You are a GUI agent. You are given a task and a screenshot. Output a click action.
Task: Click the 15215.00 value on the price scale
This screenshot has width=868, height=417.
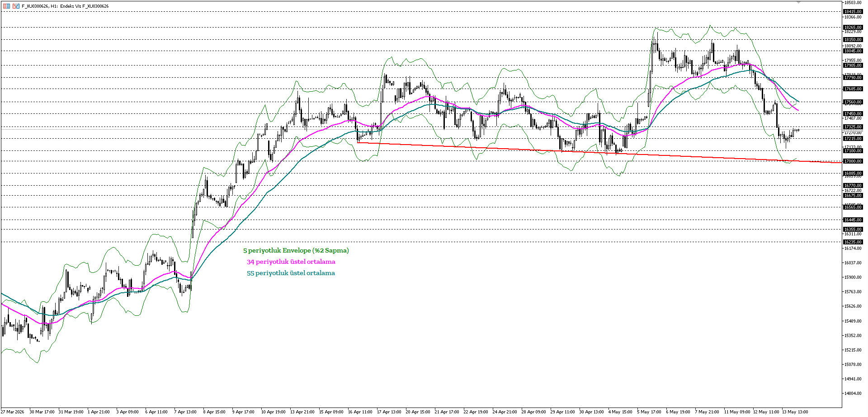(853, 350)
